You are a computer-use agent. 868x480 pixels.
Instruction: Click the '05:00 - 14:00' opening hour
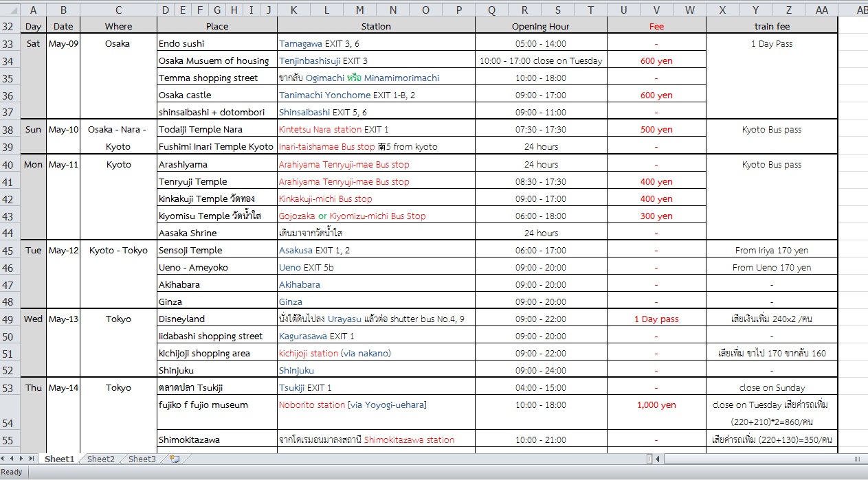point(541,43)
